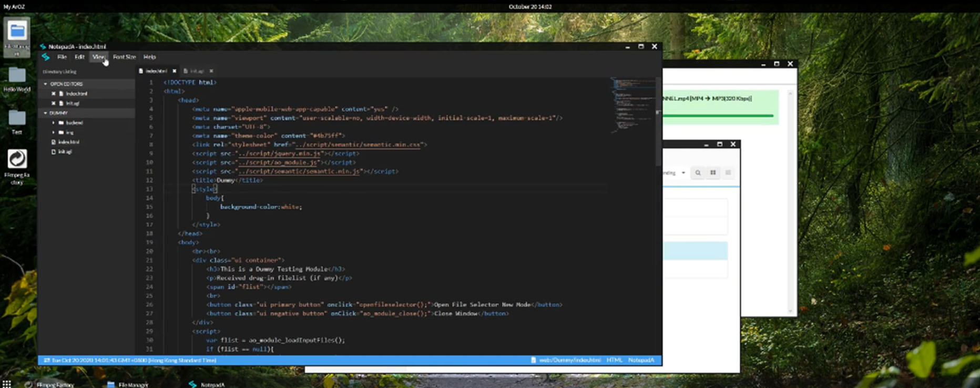Close init.agi in Open Editors list
Screen dimensions: 980x388
point(54,103)
